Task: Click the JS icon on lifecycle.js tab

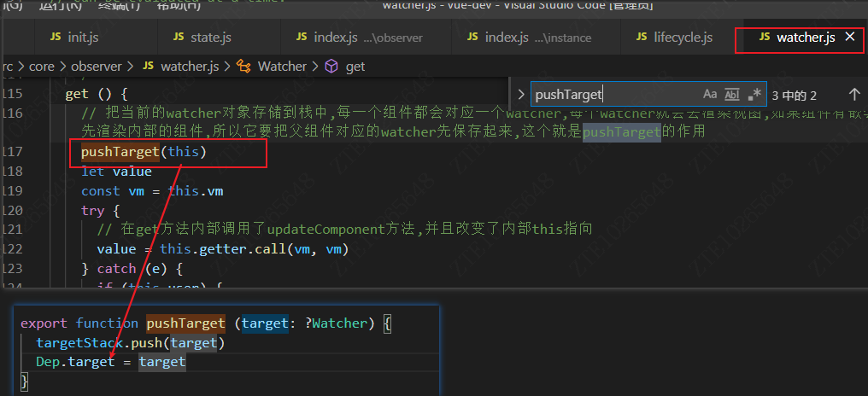Action: 642,37
